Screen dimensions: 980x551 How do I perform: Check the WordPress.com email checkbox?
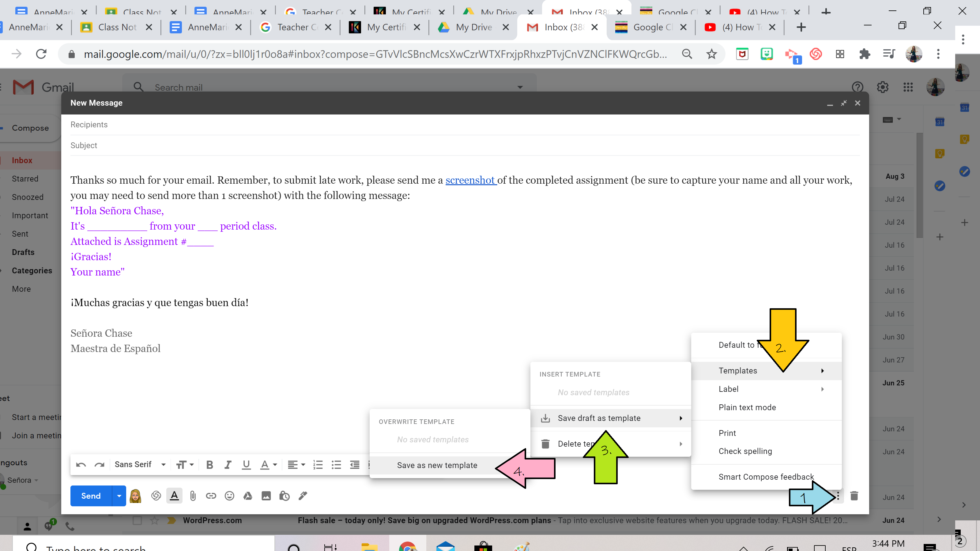[137, 520]
